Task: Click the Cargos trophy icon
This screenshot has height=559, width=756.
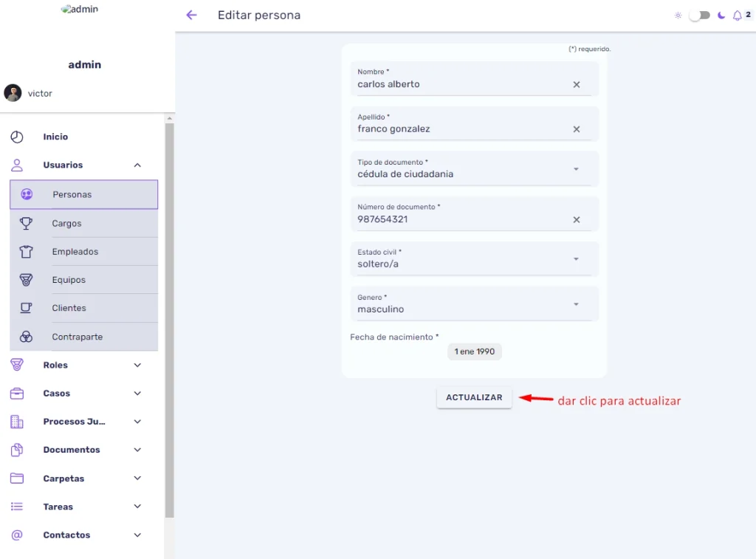Action: [26, 223]
